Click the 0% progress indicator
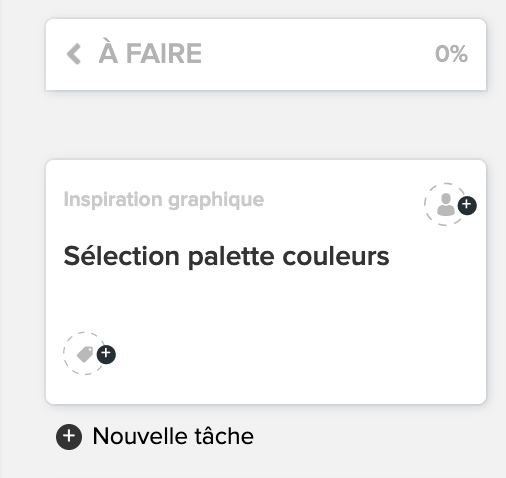Viewport: 506px width, 478px height. click(451, 54)
